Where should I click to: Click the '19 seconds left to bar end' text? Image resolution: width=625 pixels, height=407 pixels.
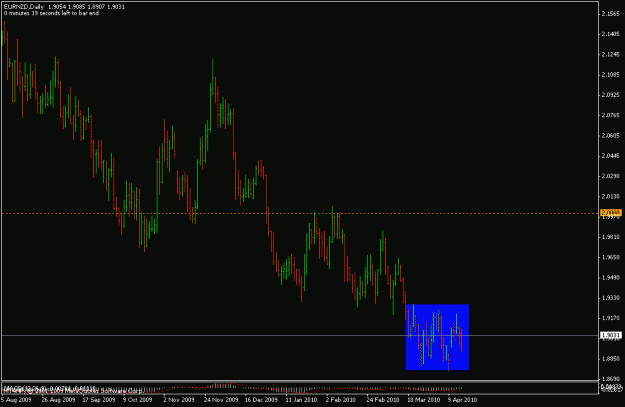pyautogui.click(x=65, y=13)
